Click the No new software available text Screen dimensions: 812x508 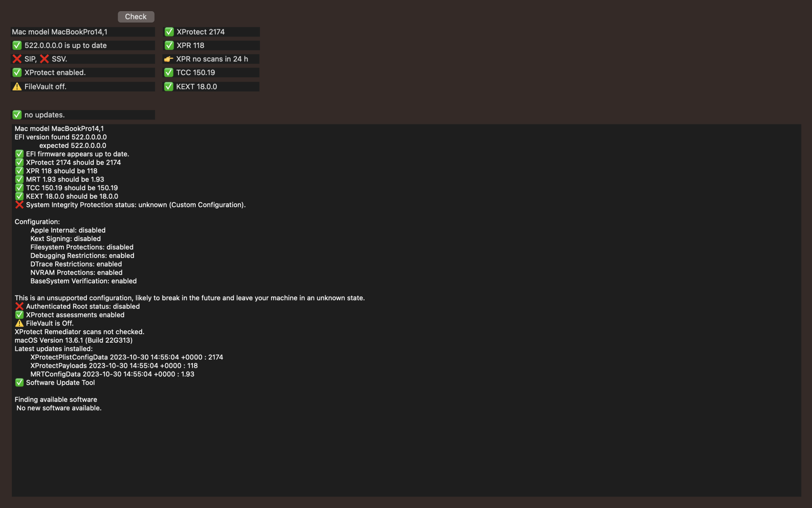click(x=59, y=408)
